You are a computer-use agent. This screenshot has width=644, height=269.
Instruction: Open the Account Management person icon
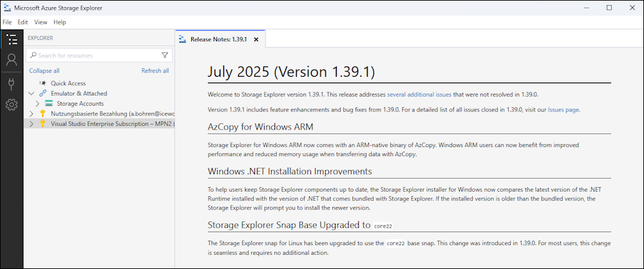point(12,60)
